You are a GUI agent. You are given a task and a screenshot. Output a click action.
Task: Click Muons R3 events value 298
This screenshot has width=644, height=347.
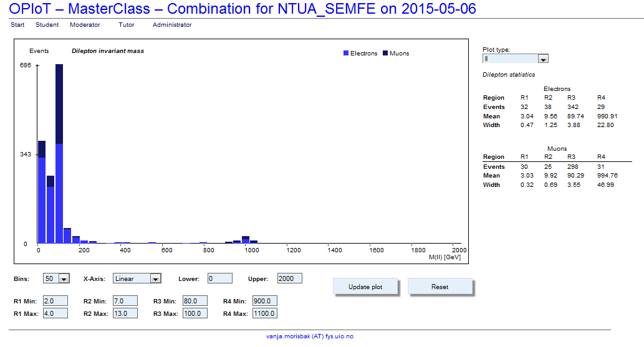pyautogui.click(x=572, y=167)
